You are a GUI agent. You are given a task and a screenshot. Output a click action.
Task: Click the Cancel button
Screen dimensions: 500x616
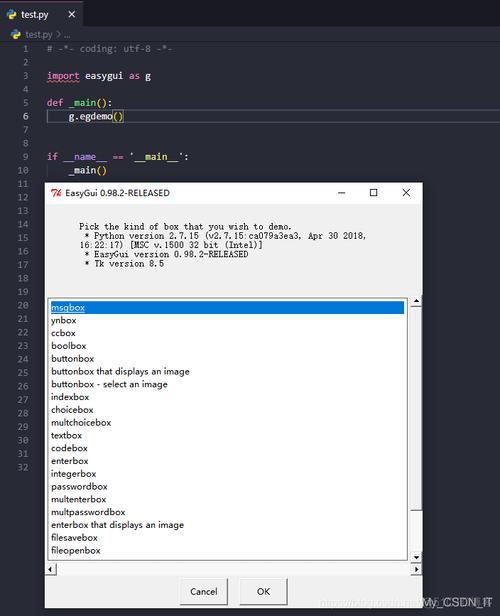203,592
